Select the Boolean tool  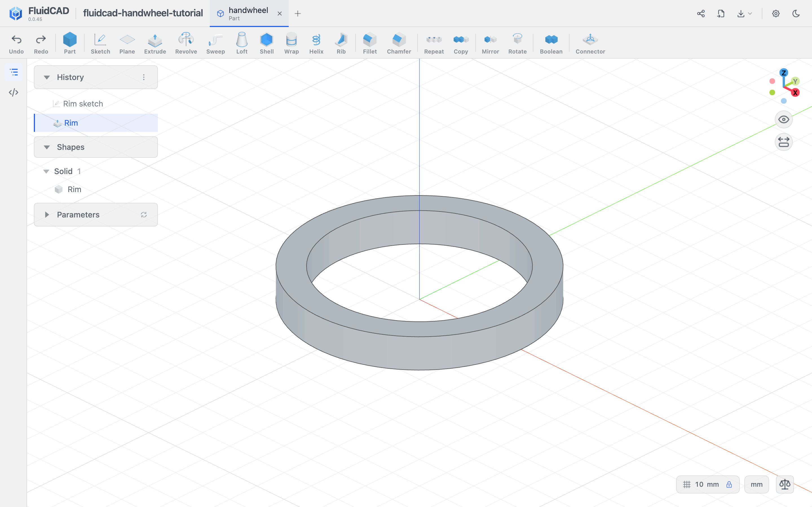551,43
